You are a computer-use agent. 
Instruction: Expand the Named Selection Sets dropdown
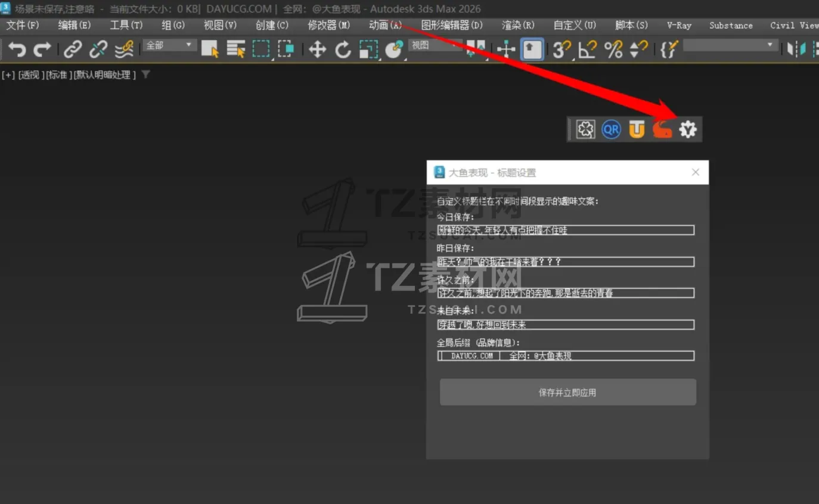(731, 45)
